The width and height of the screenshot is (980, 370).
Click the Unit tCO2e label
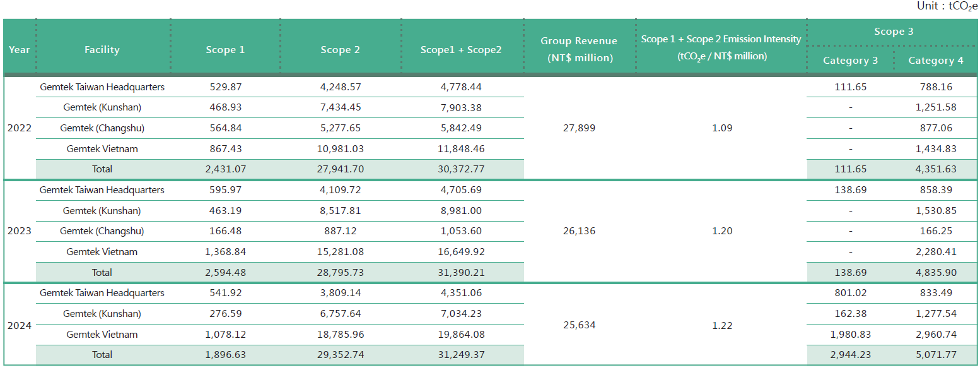coord(947,6)
